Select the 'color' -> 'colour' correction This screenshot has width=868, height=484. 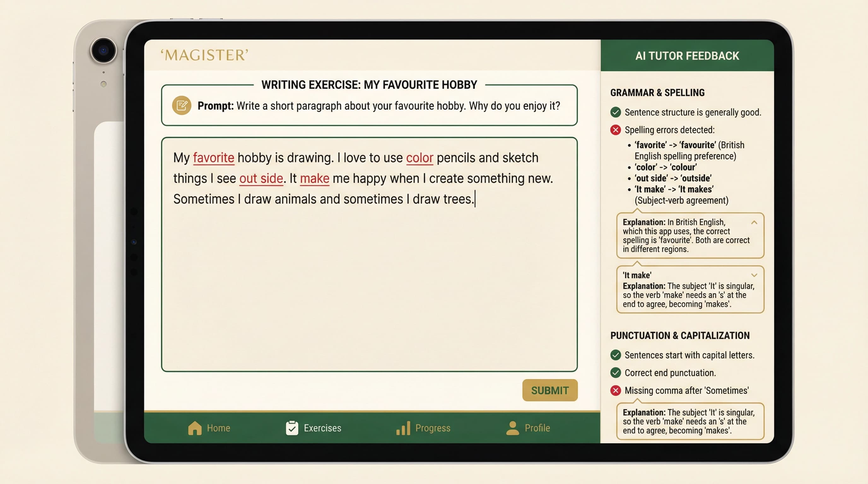click(x=666, y=167)
